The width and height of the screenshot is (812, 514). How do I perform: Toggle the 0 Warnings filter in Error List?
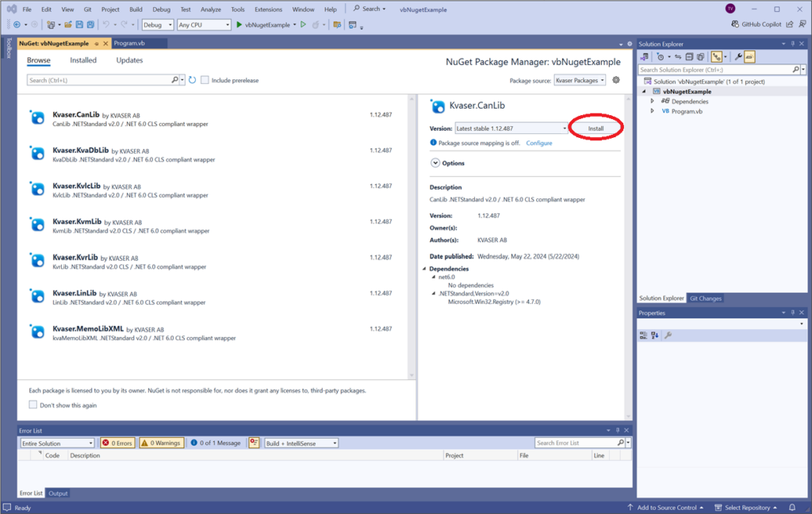161,443
